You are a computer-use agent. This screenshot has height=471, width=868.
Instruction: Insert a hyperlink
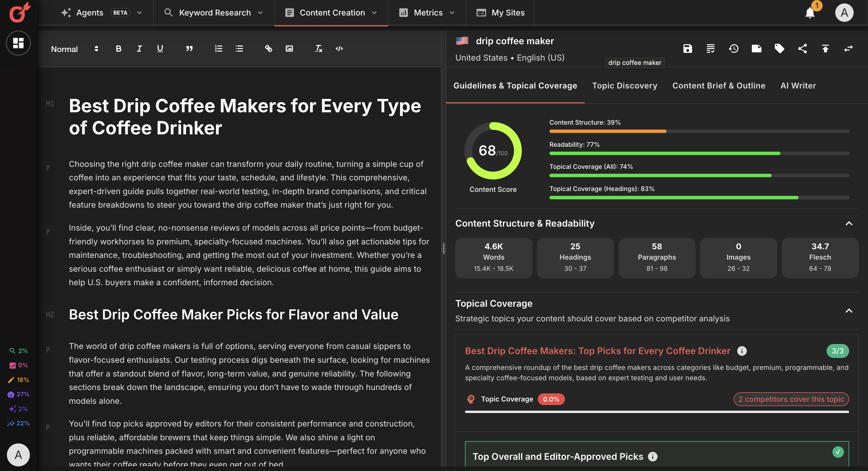coord(269,49)
